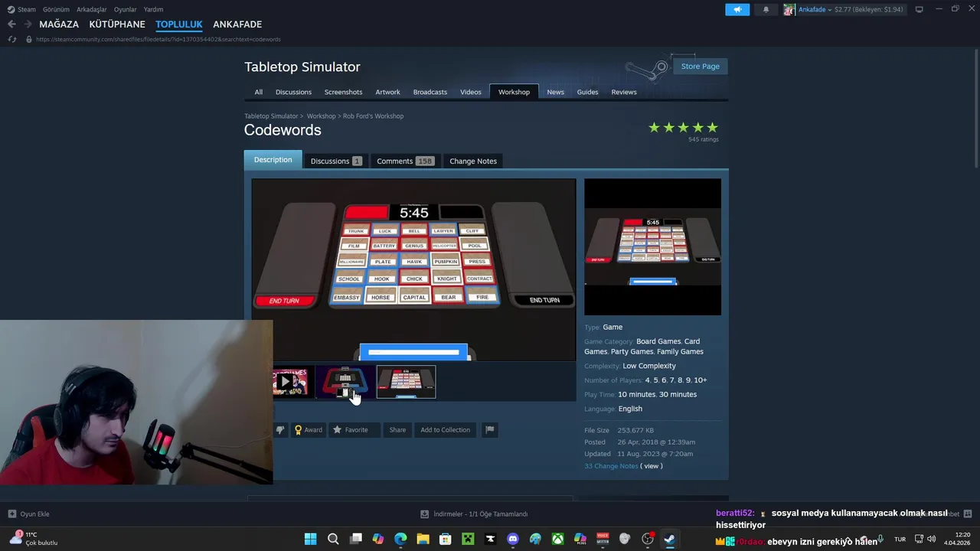Screen dimensions: 980x551
Task: Click Add to Collection
Action: pyautogui.click(x=445, y=430)
